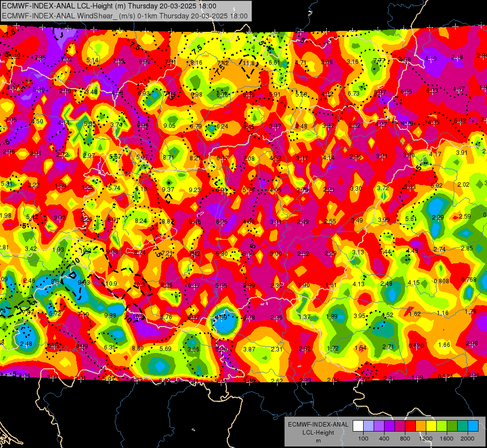Click the pale lavender legend color box
The height and width of the screenshot is (448, 487).
pyautogui.click(x=369, y=426)
